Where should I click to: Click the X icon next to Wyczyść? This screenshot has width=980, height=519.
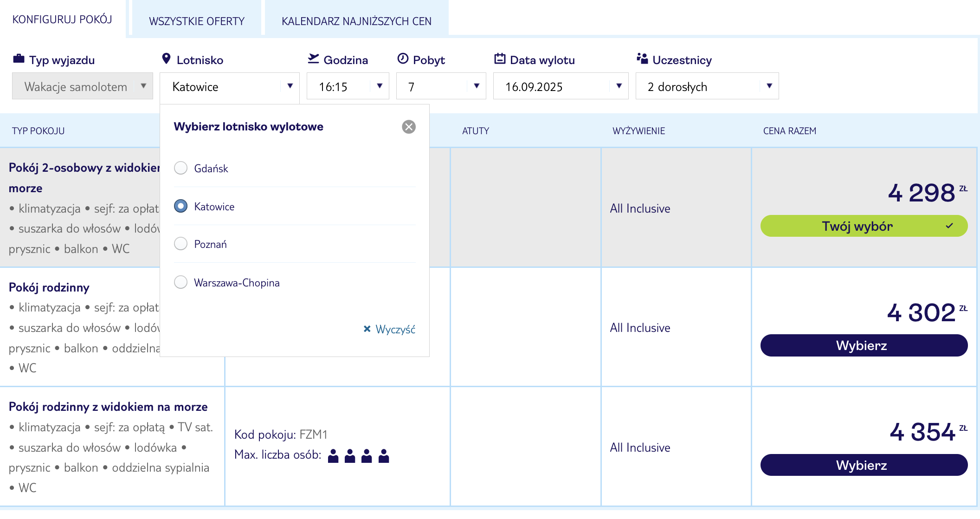point(367,329)
